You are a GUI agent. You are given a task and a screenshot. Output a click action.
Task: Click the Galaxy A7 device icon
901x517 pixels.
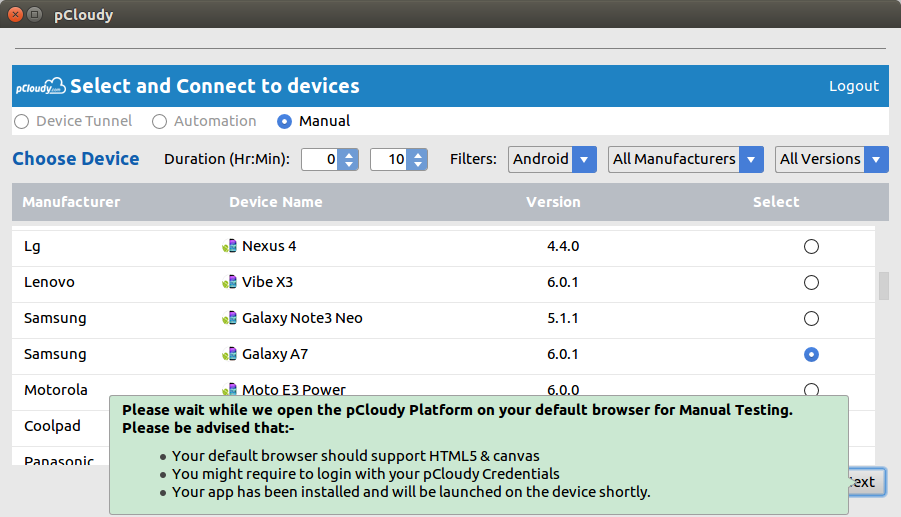click(x=229, y=354)
